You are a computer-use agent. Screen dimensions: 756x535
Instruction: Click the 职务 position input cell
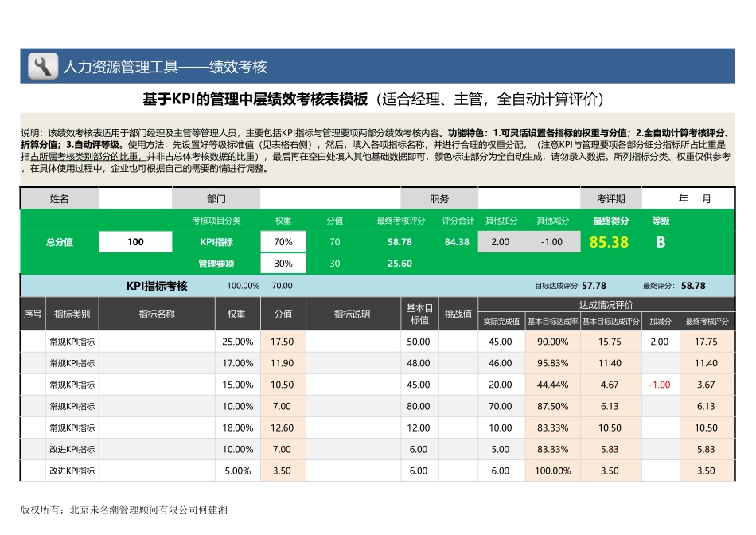(529, 198)
